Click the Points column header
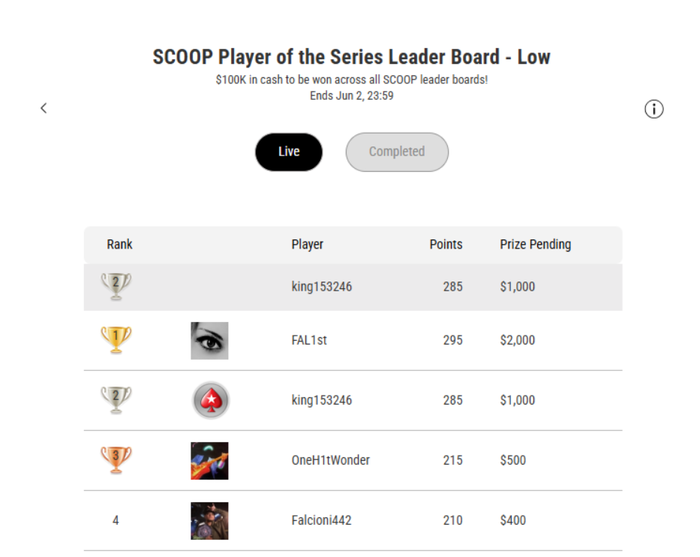The width and height of the screenshot is (700, 557). tap(446, 244)
